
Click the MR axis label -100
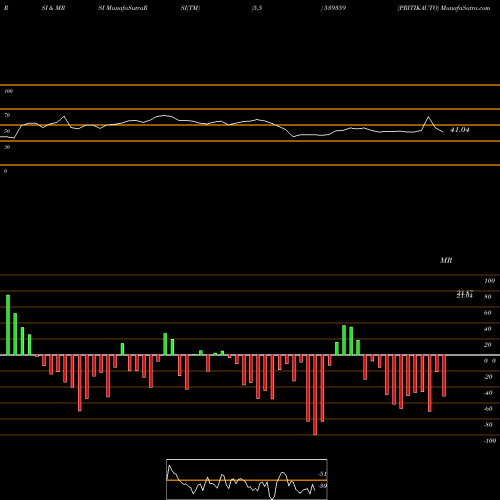(490, 441)
